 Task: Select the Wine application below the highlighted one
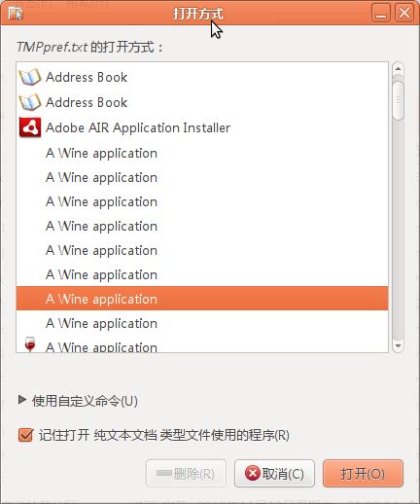tap(202, 323)
